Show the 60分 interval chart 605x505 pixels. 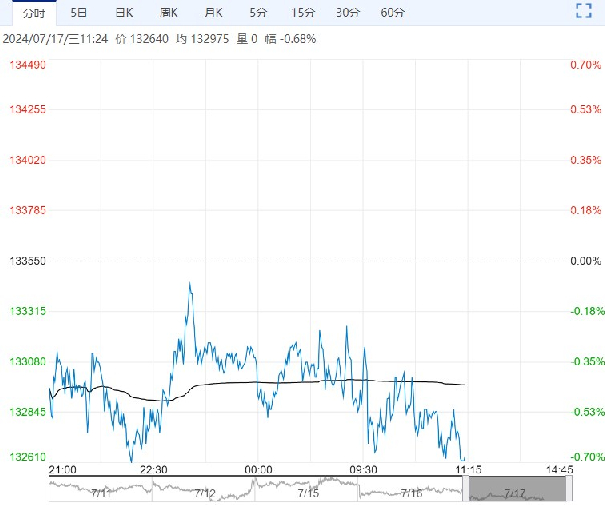[x=393, y=13]
